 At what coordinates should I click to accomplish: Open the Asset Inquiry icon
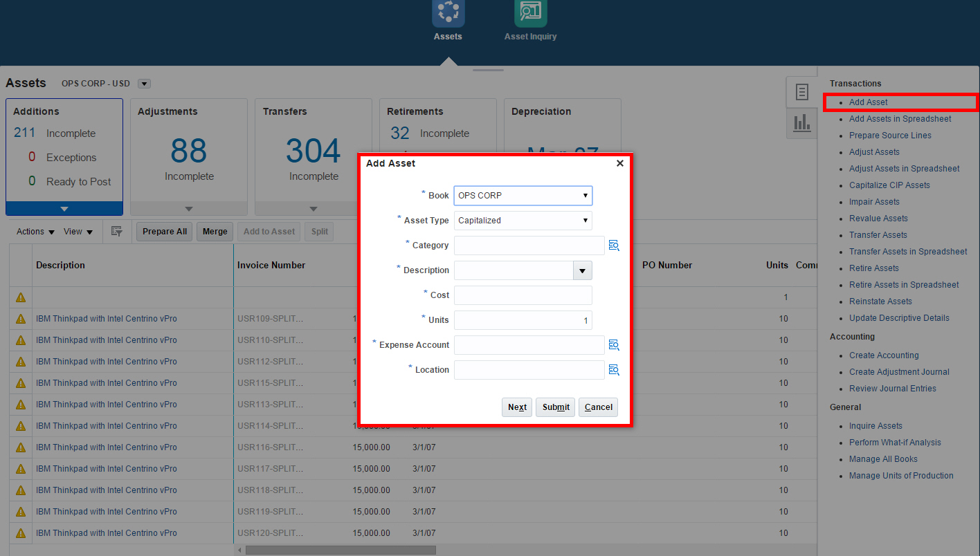[x=530, y=12]
